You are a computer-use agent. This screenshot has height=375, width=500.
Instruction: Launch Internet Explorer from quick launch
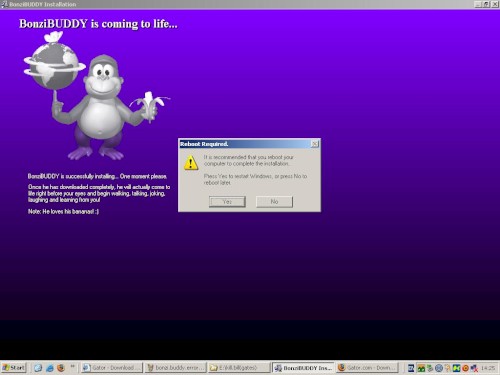coord(50,368)
